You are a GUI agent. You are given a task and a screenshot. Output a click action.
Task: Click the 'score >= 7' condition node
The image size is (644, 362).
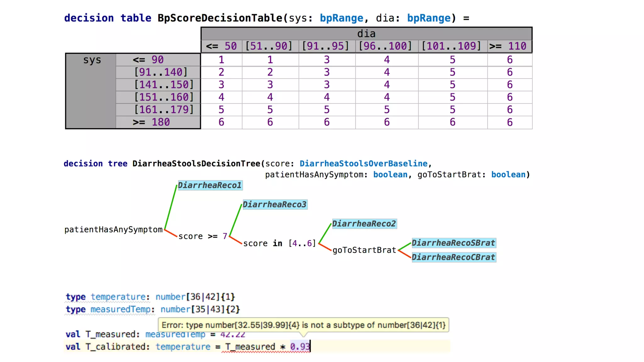click(x=203, y=236)
